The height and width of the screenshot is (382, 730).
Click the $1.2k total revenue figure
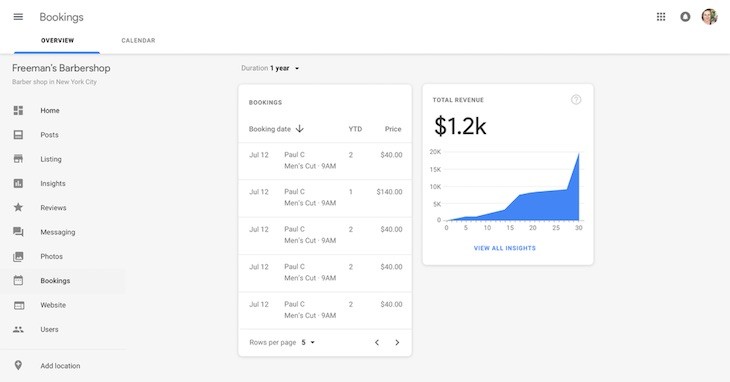[x=460, y=126]
